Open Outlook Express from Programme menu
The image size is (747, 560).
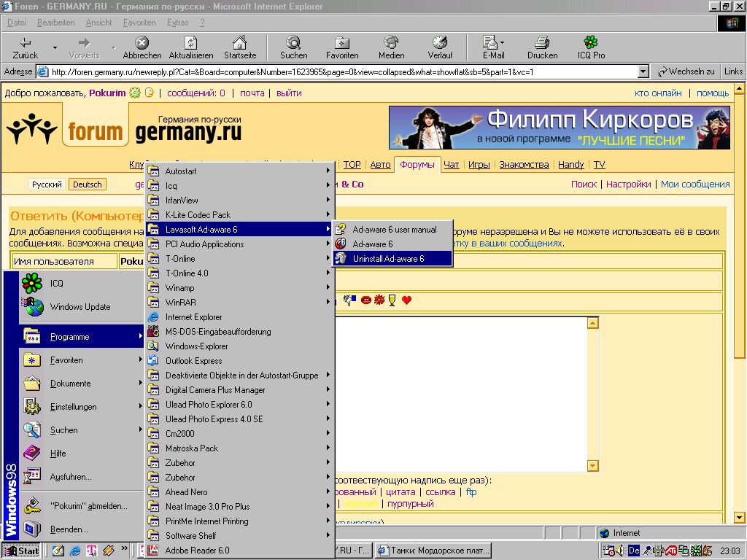239,361
